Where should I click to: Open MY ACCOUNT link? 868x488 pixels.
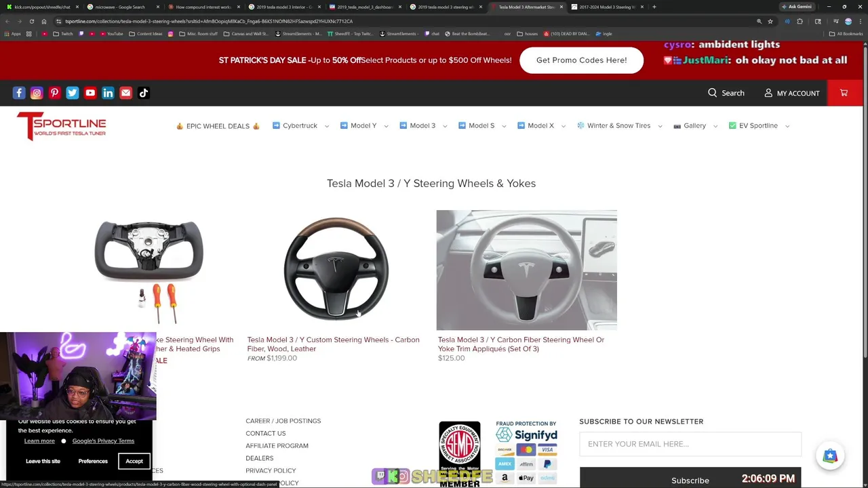[792, 93]
